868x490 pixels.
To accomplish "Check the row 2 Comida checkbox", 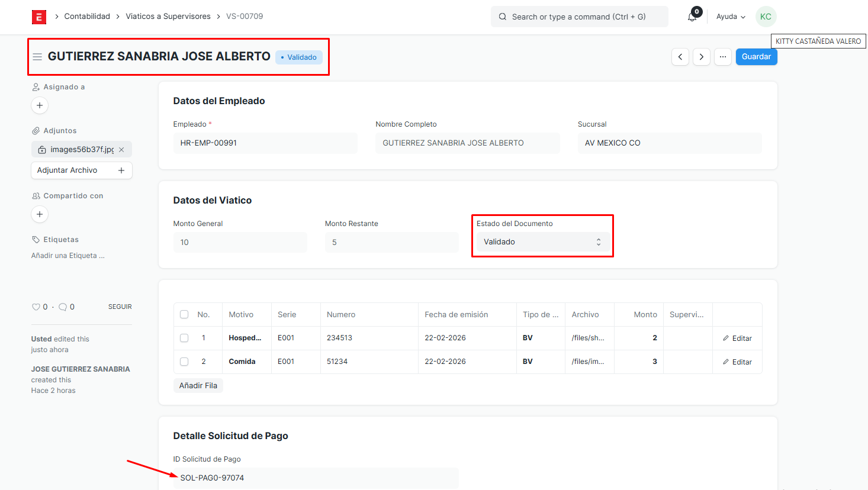I will 184,362.
